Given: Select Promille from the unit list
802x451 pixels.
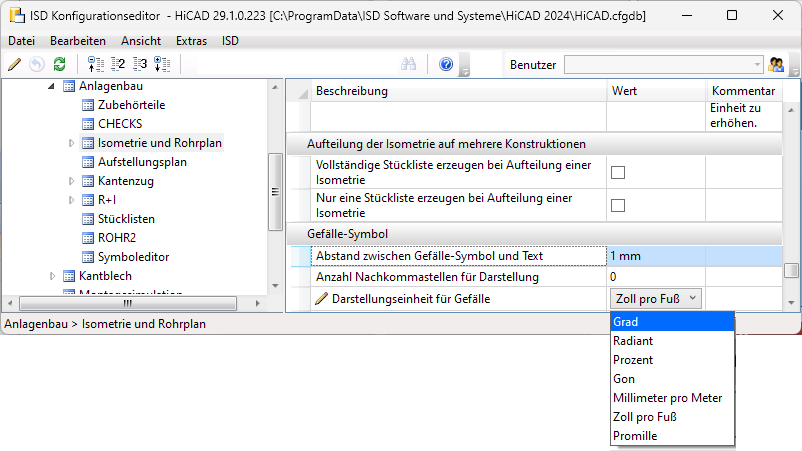Looking at the screenshot, I should (x=673, y=436).
